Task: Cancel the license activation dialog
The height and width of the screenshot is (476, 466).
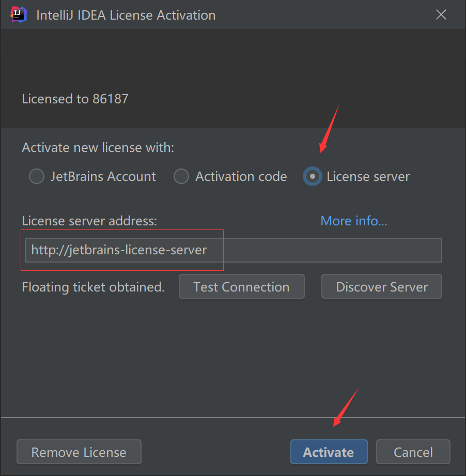Action: [413, 452]
